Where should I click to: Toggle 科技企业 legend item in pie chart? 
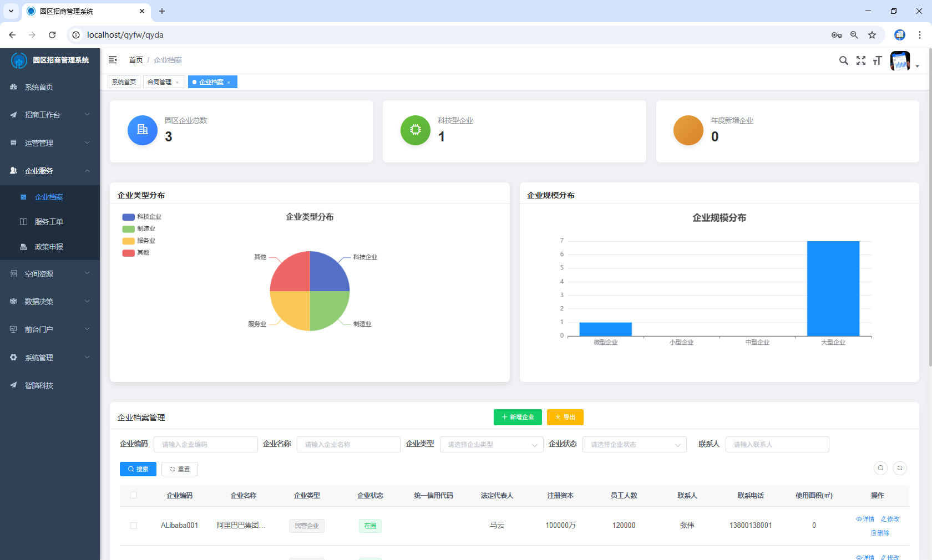click(142, 217)
